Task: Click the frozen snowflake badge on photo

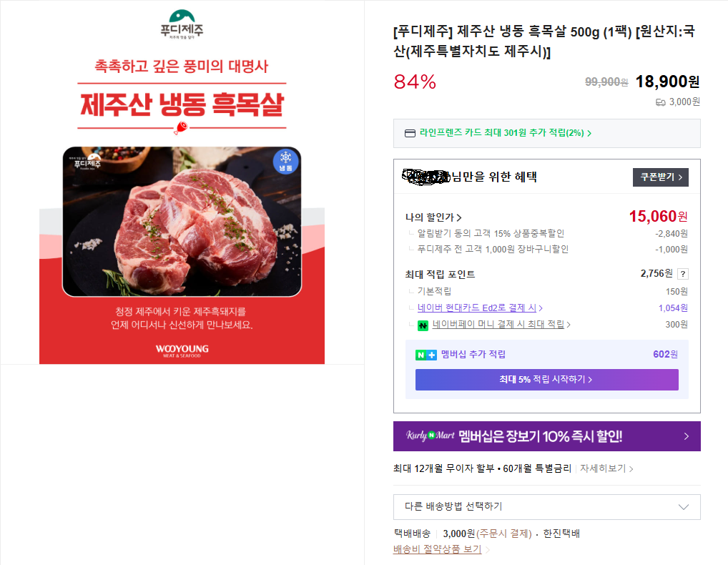Action: pyautogui.click(x=285, y=161)
